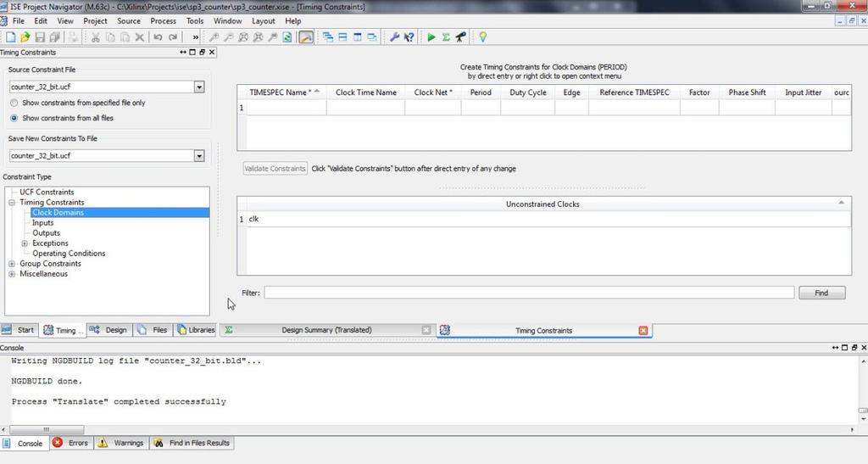Expand the toolbar overflow chevron
Image resolution: width=868 pixels, height=464 pixels.
[x=196, y=37]
